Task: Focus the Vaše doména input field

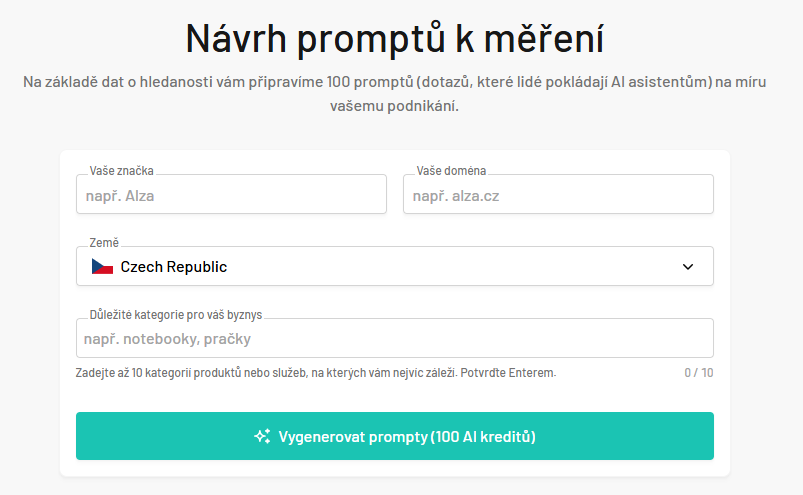Action: 558,194
